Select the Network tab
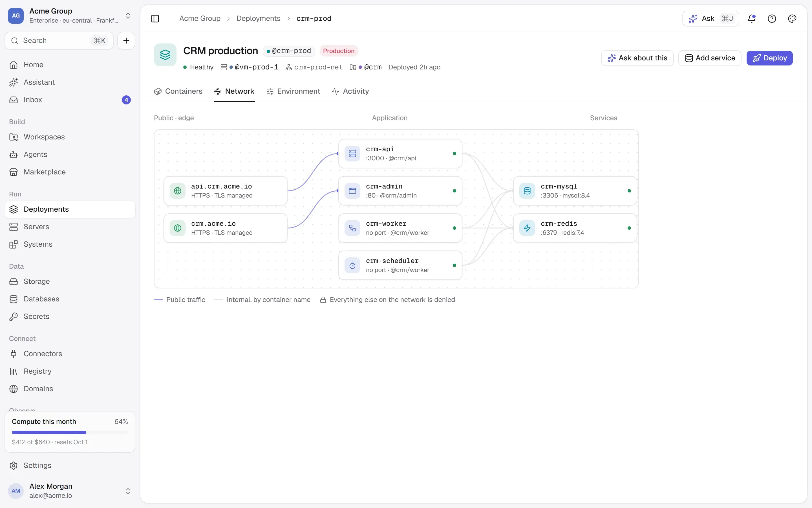Image resolution: width=812 pixels, height=508 pixels. tap(234, 91)
